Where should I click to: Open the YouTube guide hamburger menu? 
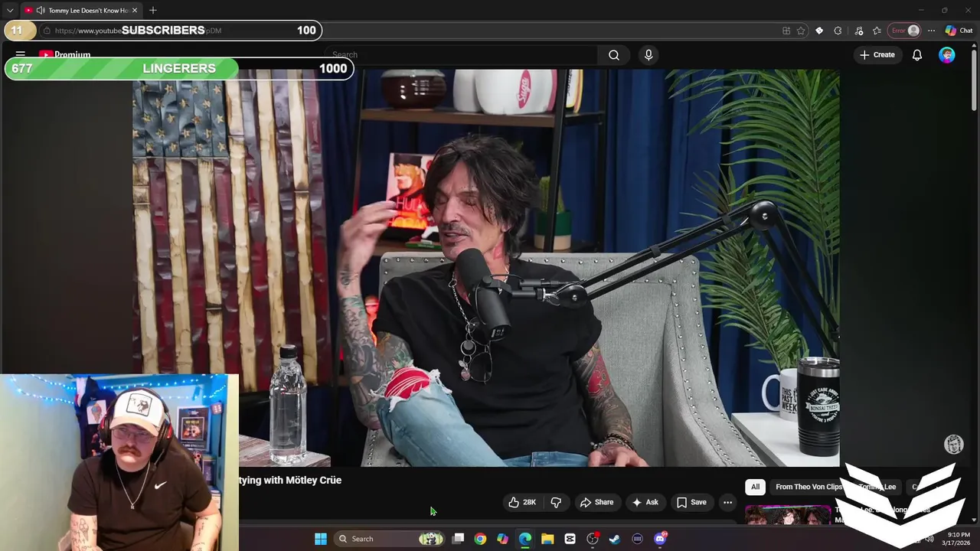click(21, 54)
